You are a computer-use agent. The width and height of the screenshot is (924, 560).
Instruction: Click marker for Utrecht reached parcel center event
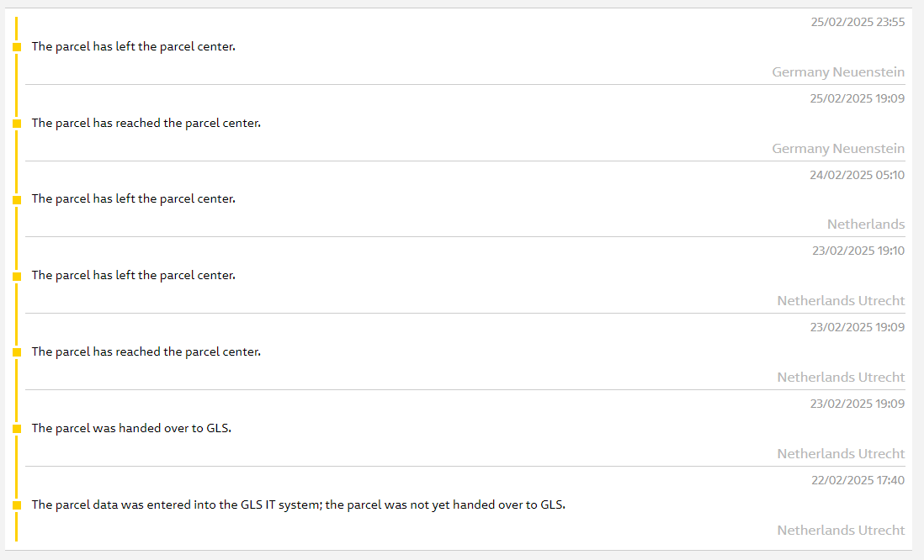click(x=17, y=352)
